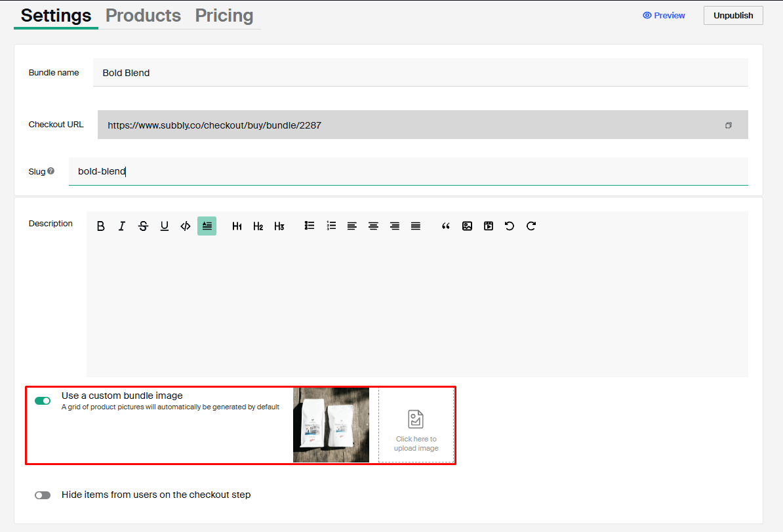Click the 'Use a custom bundle image' label
The height and width of the screenshot is (532, 783).
click(122, 396)
